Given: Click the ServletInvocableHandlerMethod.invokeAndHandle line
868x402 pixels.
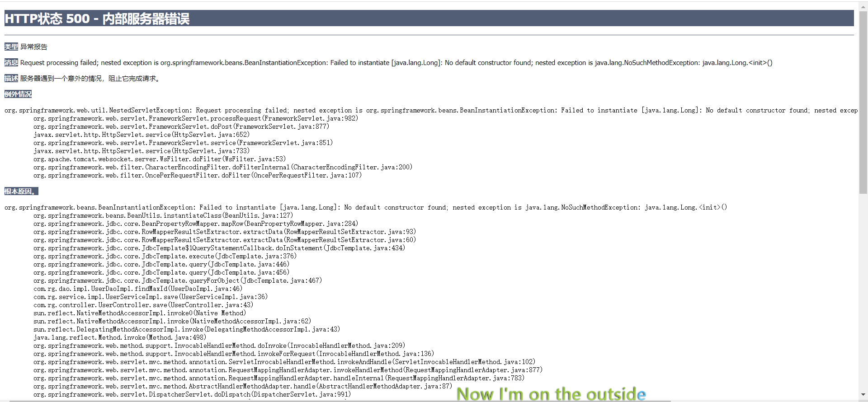Looking at the screenshot, I should [x=284, y=362].
